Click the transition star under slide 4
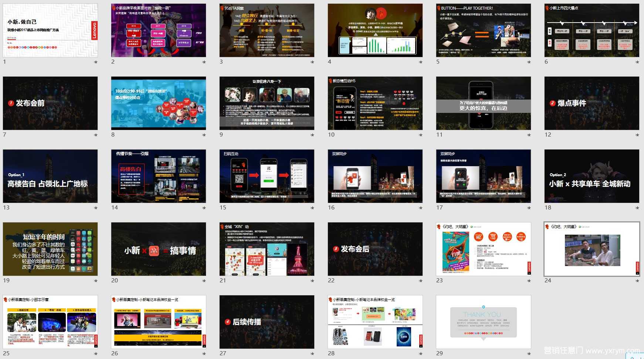Image resolution: width=644 pixels, height=359 pixels. [x=421, y=62]
